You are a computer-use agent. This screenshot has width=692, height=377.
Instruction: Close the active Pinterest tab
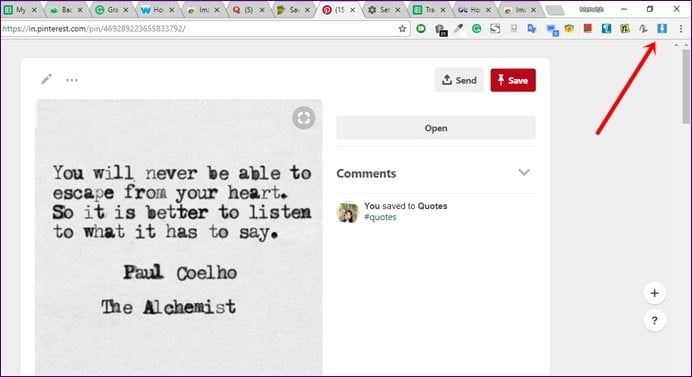tap(352, 10)
